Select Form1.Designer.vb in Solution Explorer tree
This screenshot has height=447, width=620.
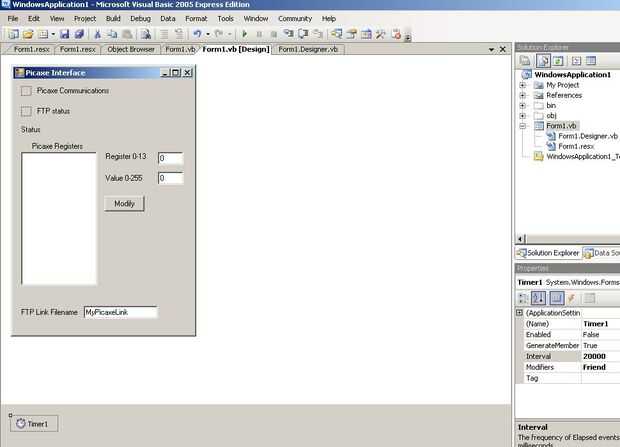click(588, 136)
